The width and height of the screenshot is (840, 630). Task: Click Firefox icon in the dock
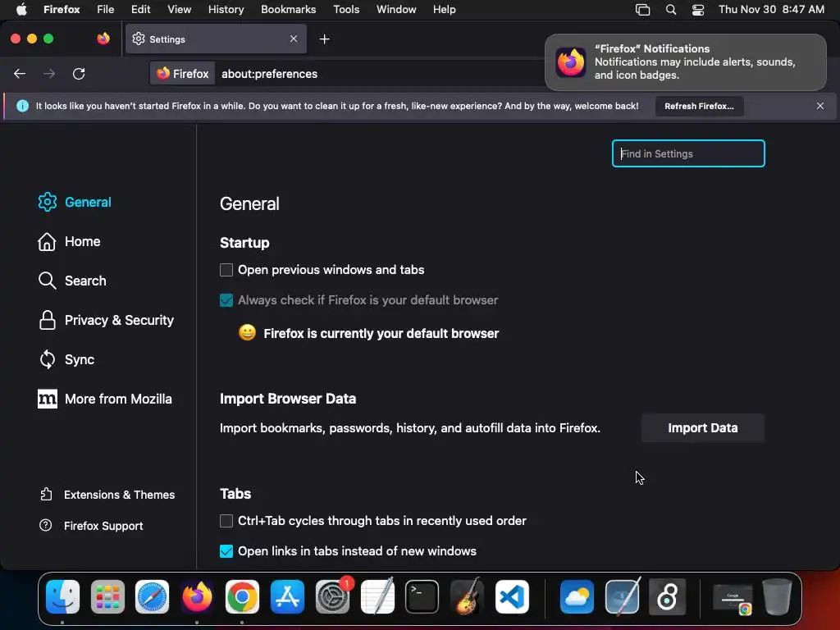point(197,596)
